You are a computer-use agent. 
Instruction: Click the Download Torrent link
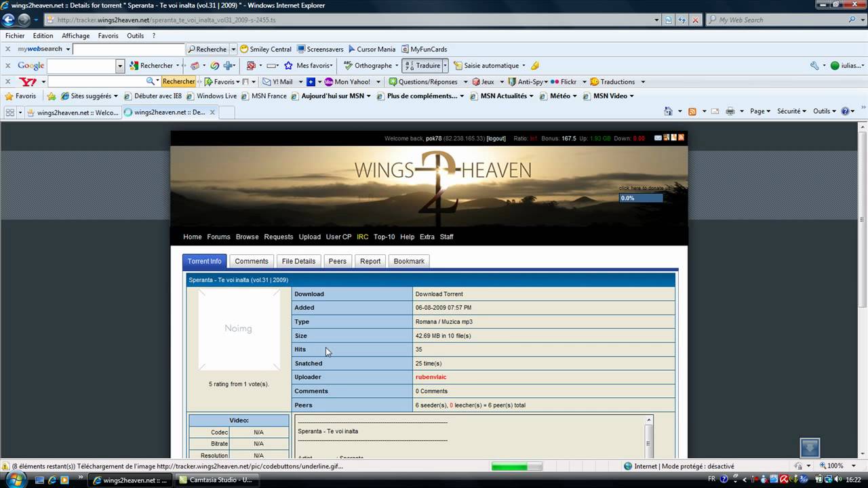pos(439,294)
